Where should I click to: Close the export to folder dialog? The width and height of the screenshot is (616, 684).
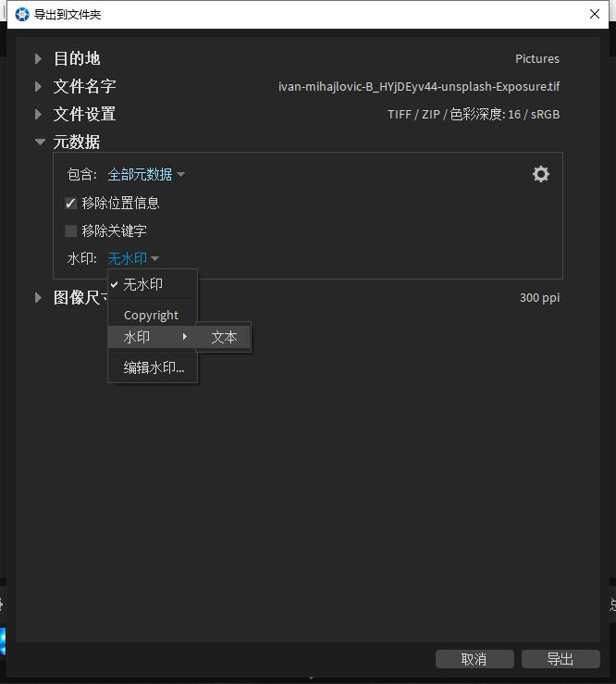594,14
